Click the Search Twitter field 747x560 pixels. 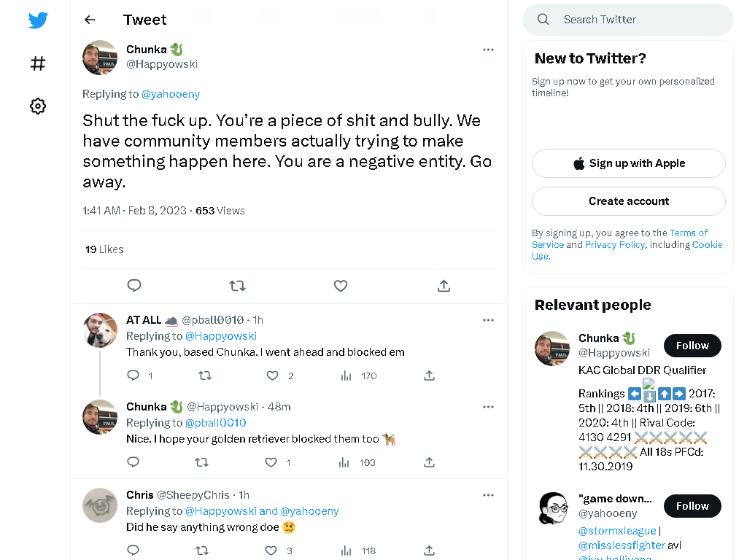628,20
